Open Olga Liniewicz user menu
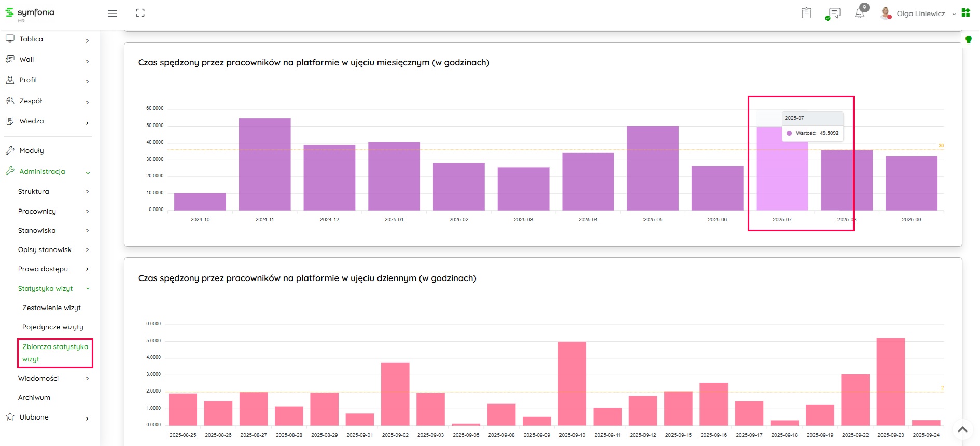 pos(920,14)
